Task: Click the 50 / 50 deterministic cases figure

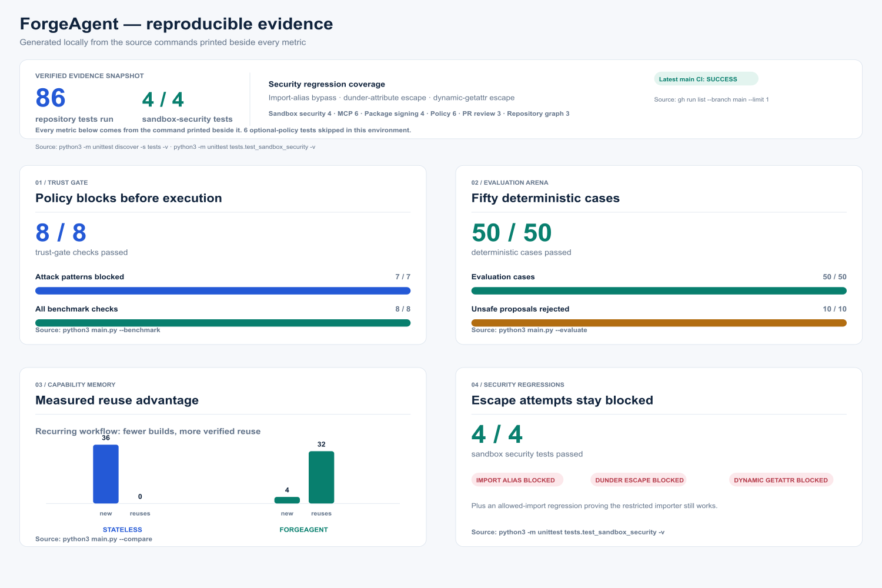Action: coord(512,233)
